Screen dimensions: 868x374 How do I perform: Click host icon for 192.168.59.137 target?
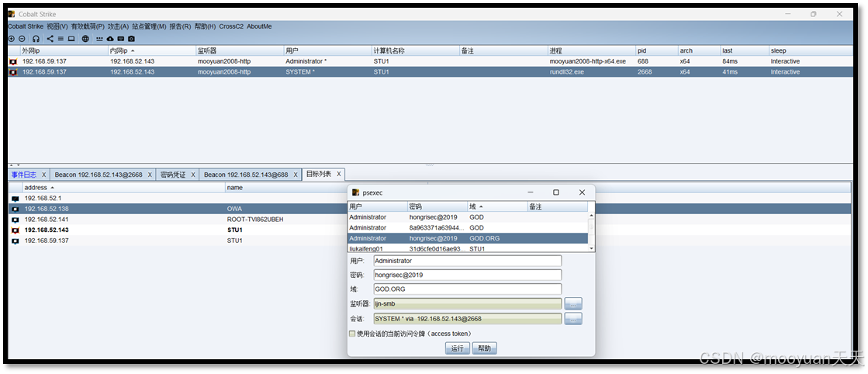coord(15,241)
